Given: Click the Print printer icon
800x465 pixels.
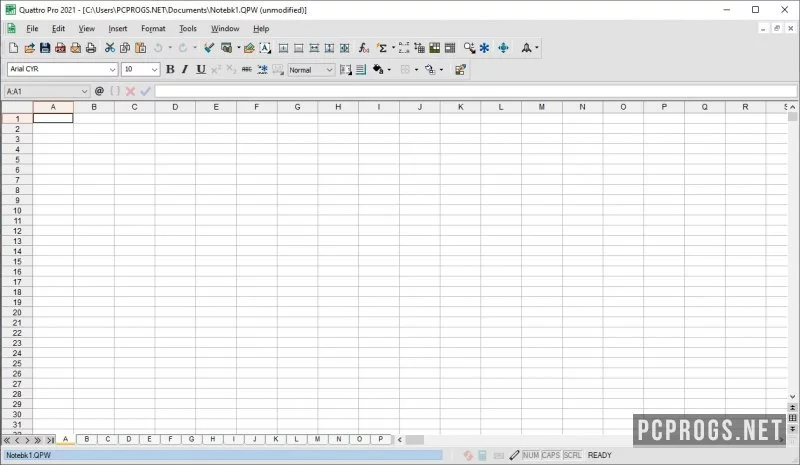Looking at the screenshot, I should tap(91, 48).
